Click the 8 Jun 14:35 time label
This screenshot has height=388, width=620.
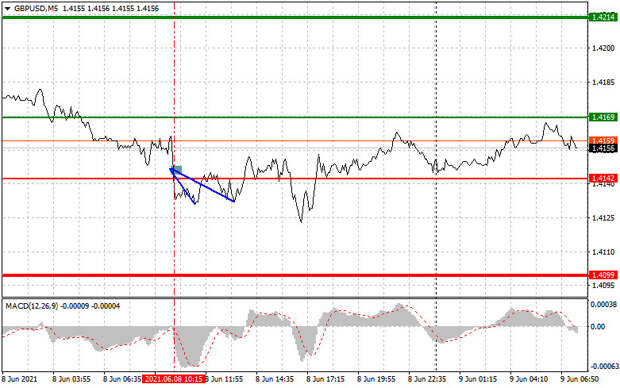pyautogui.click(x=275, y=379)
